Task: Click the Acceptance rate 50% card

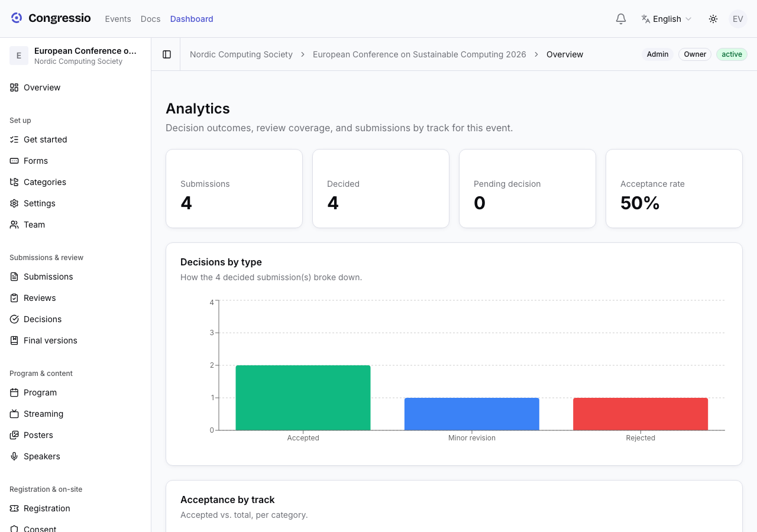Action: (674, 189)
